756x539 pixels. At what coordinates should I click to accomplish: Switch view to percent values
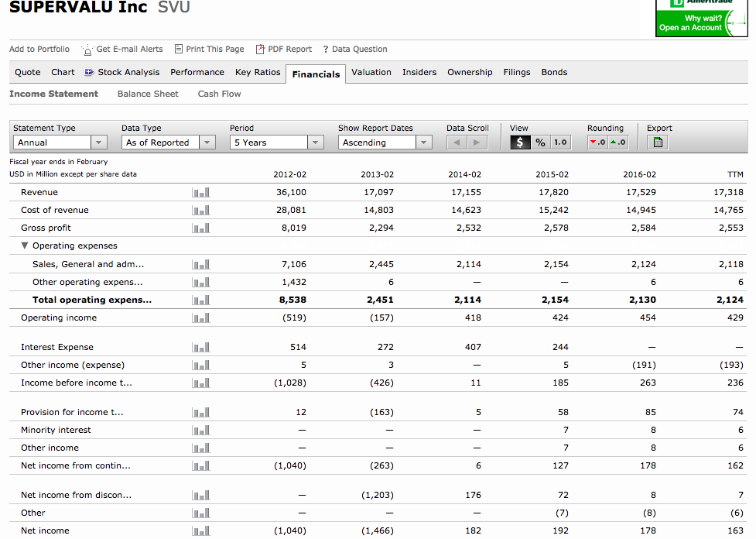pyautogui.click(x=540, y=142)
